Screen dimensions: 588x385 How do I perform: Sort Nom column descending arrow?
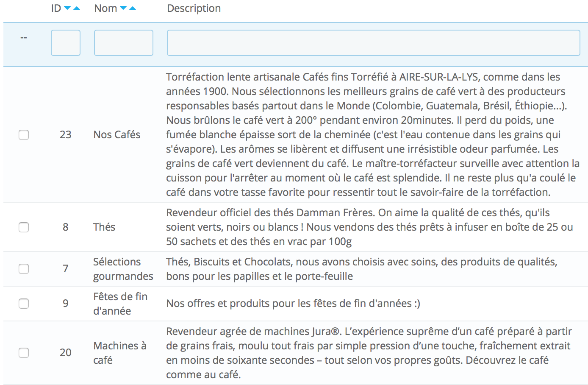pos(123,8)
